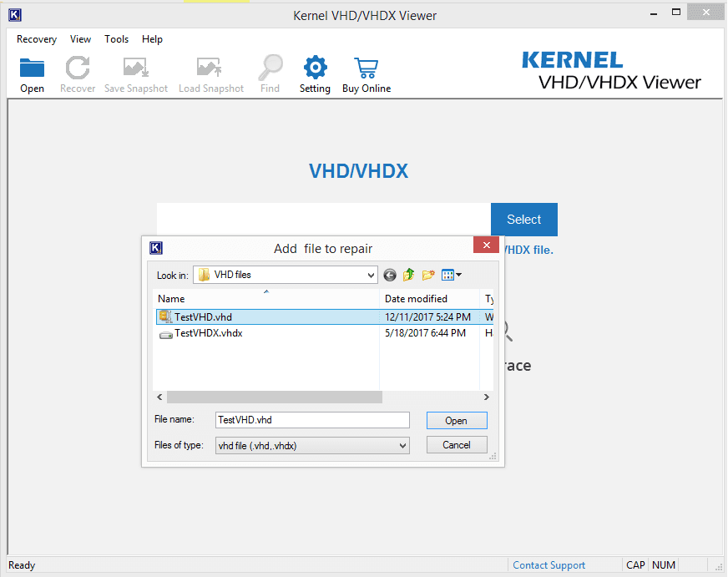This screenshot has height=577, width=728.
Task: Click the horizontal scrollbar thumb in file list
Action: 275,397
